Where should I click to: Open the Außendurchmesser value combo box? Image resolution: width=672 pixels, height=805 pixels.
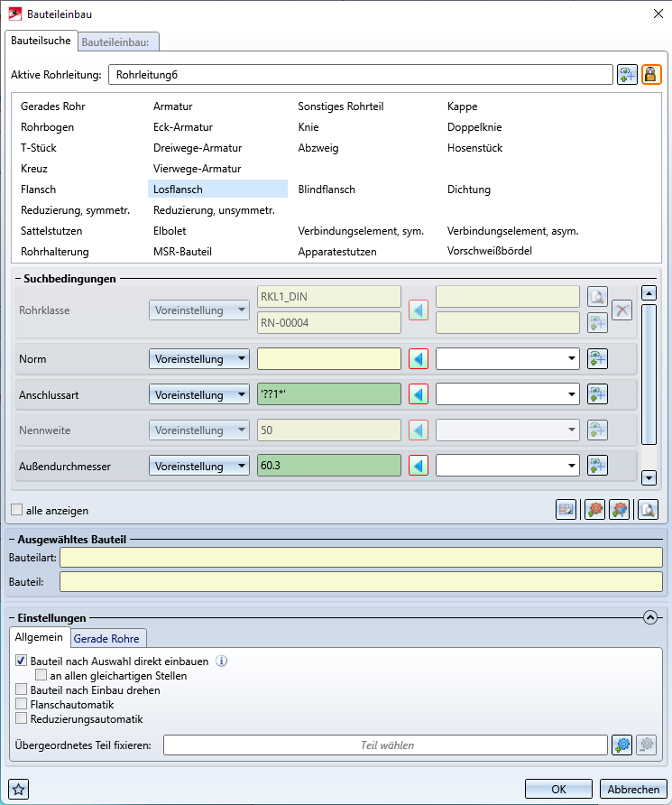tap(507, 467)
